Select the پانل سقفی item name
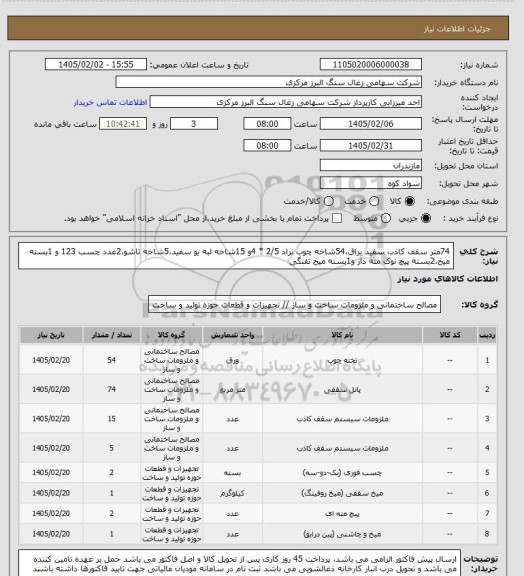 342,390
